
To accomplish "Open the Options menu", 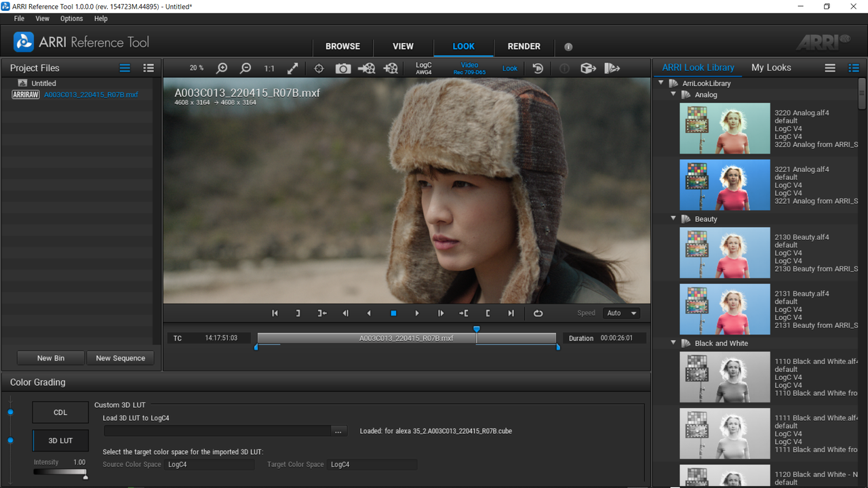I will click(x=72, y=18).
